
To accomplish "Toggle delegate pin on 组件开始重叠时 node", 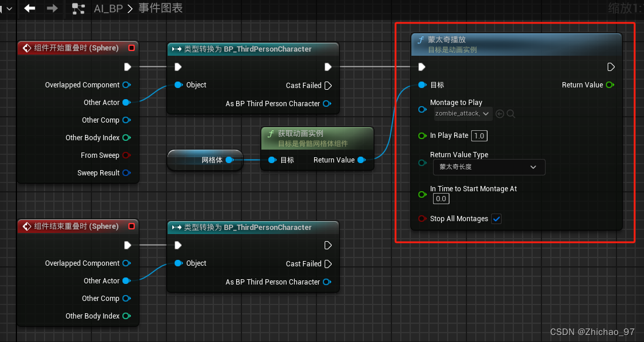I will [x=131, y=48].
